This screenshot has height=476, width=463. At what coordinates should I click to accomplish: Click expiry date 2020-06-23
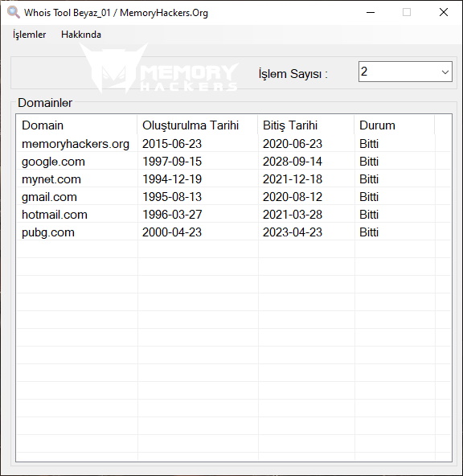pos(293,144)
